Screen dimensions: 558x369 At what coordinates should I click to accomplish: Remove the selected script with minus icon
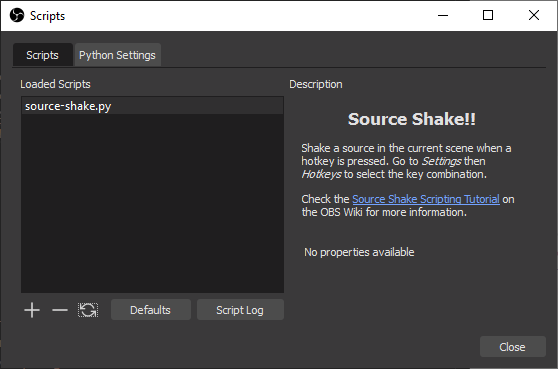(x=60, y=310)
